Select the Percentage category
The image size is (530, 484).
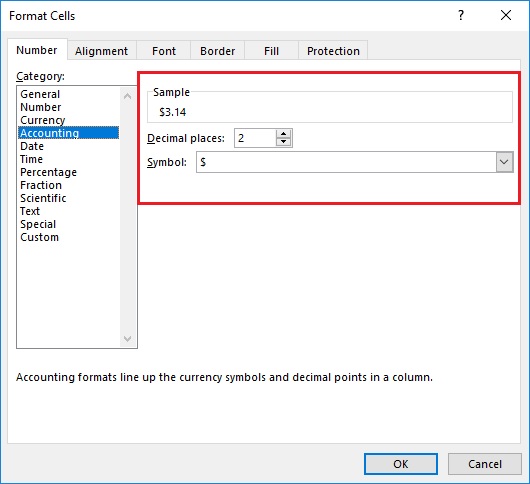click(x=48, y=172)
